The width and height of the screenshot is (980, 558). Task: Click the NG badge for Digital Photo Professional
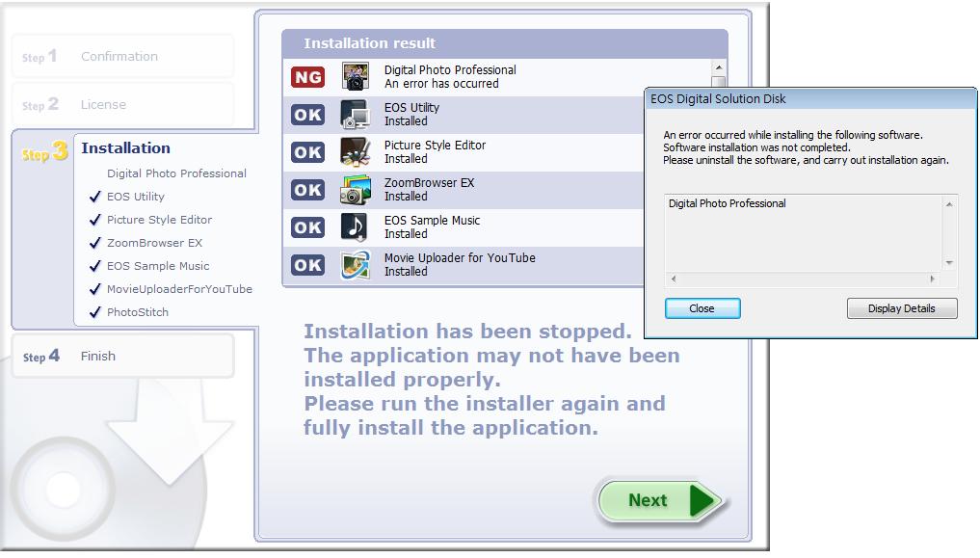307,77
